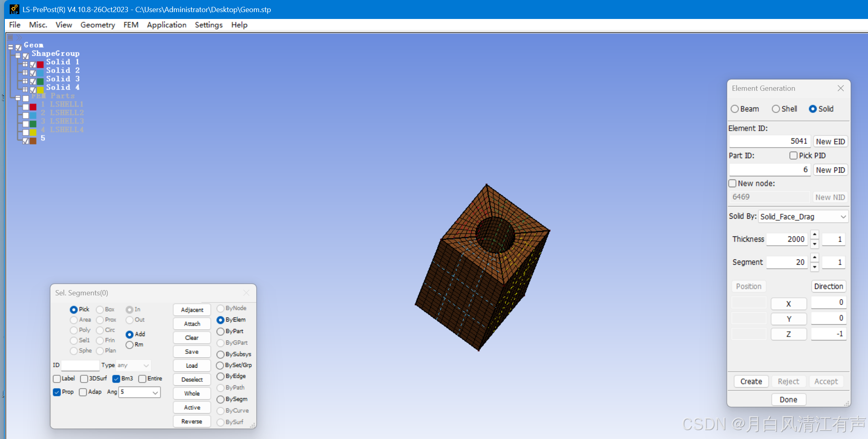Viewport: 868px width, 439px height.
Task: Click the small square icon atop the tree panel
Action: (10, 38)
